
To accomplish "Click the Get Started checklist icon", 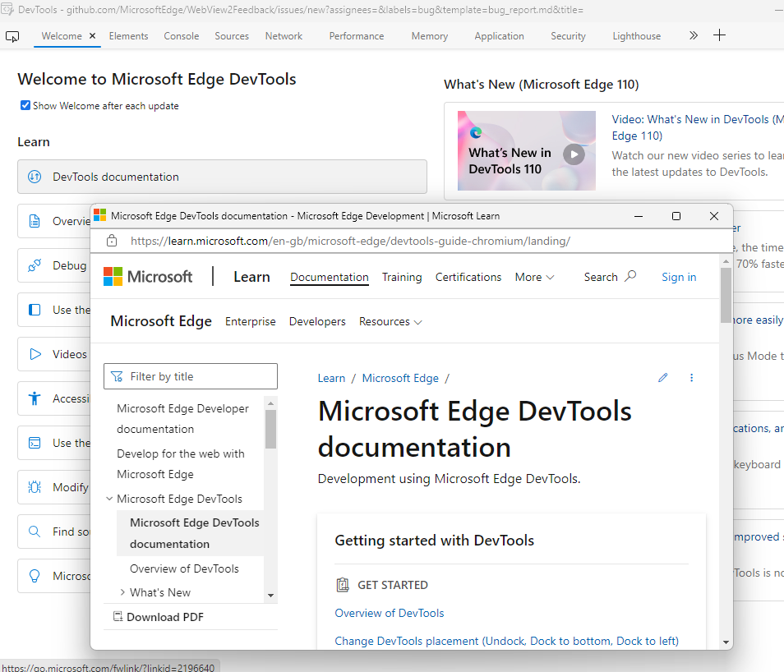I will [x=343, y=584].
